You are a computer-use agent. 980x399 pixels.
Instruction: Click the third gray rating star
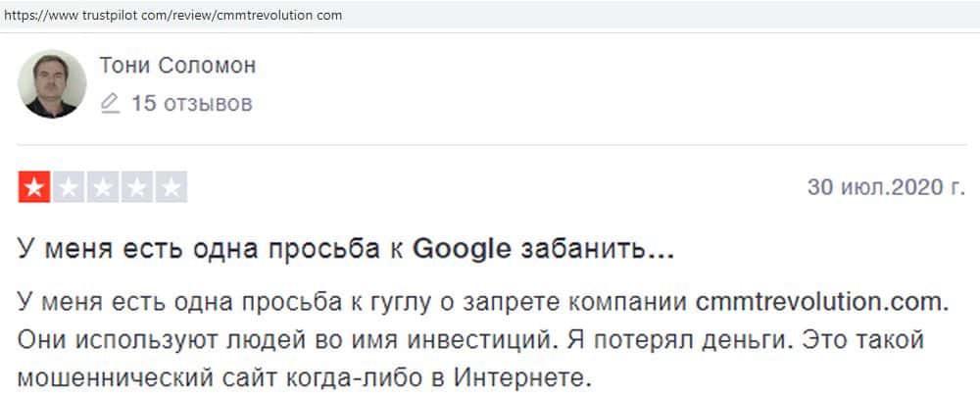[x=103, y=187]
